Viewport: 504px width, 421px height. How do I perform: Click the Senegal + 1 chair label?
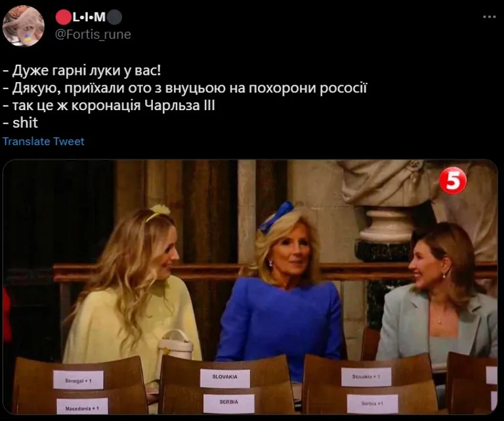(x=79, y=380)
